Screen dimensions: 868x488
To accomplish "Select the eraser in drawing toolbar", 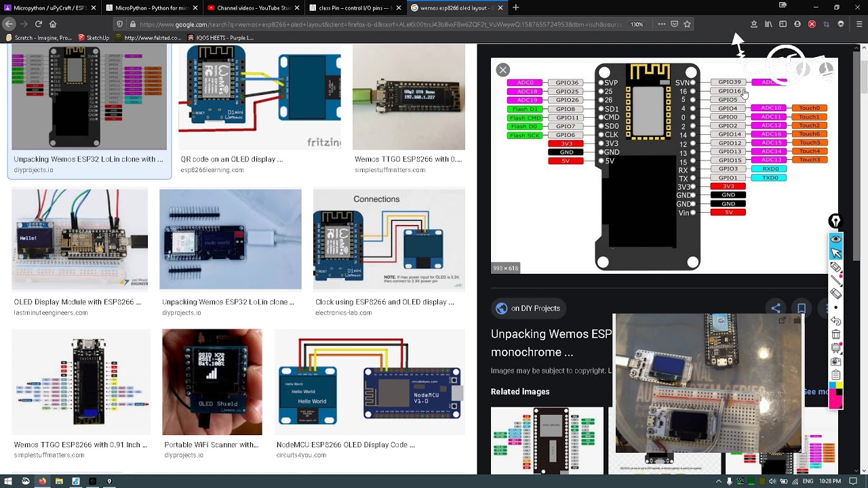I will click(835, 293).
